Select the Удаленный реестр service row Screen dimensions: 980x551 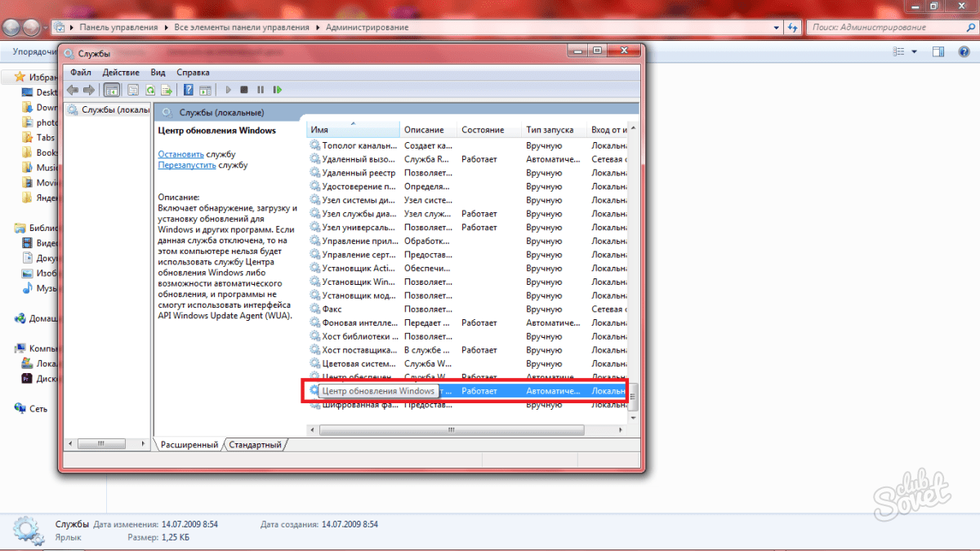click(468, 173)
